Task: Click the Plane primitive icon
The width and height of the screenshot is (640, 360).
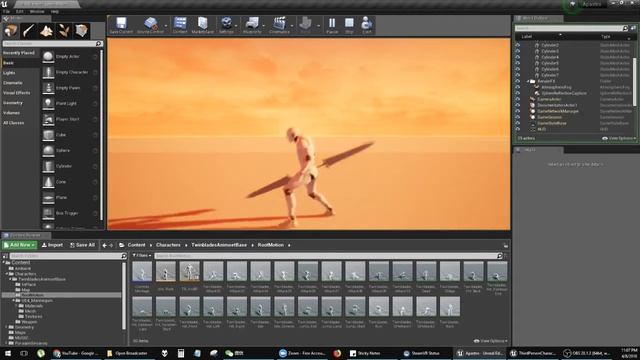Action: tap(48, 198)
